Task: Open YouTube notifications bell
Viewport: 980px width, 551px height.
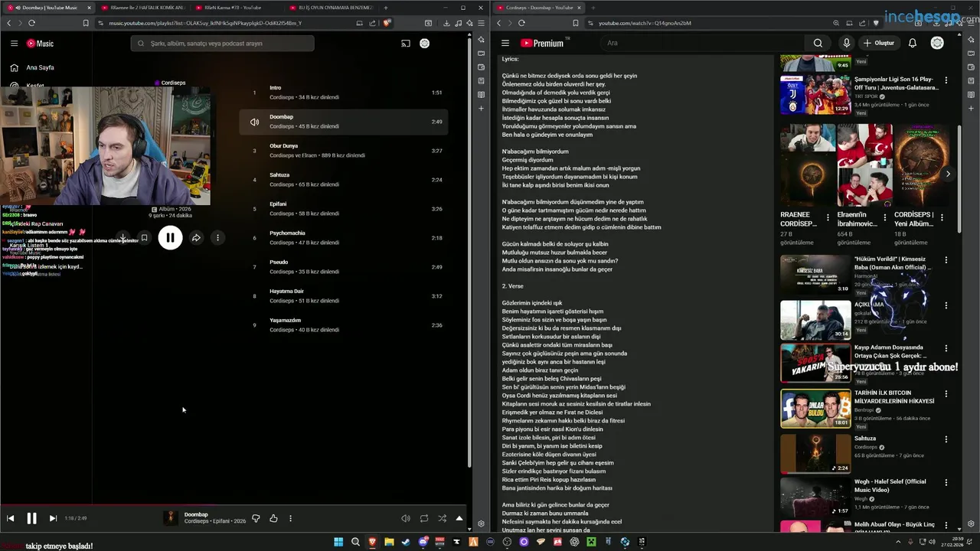Action: (x=913, y=43)
